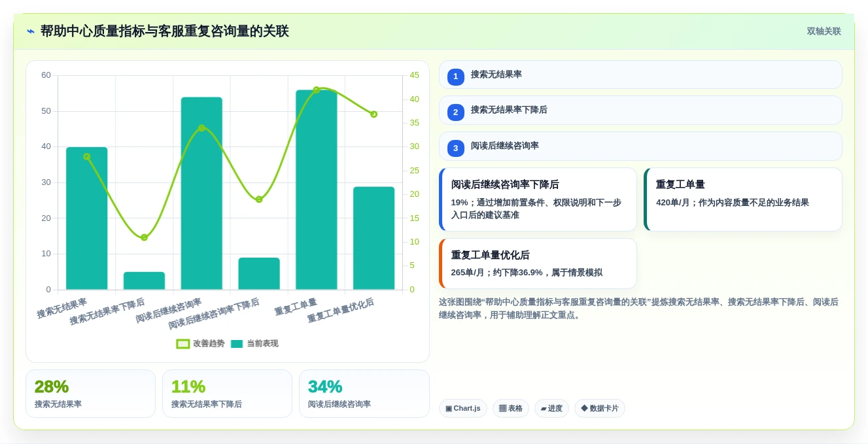
Task: Click the page title 帮助中心质量指标与客服重复咨询量的关联
Action: (x=165, y=31)
